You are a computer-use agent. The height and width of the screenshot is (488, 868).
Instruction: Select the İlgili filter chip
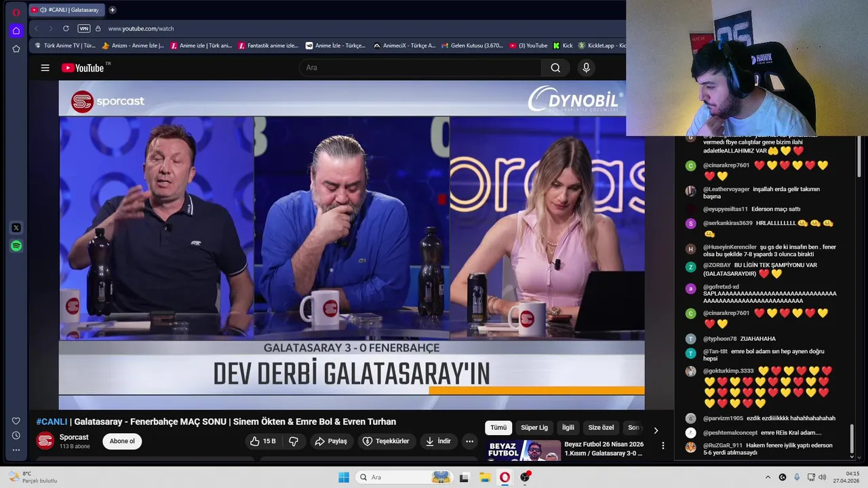point(568,428)
